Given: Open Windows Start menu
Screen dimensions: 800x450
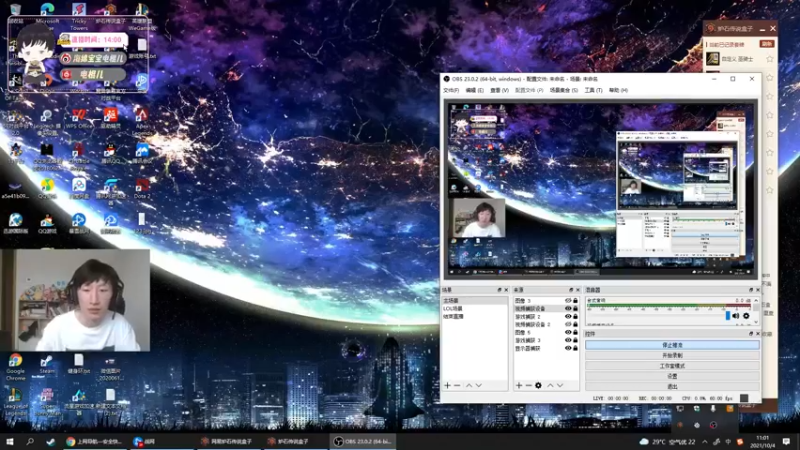Looking at the screenshot, I should click(10, 441).
